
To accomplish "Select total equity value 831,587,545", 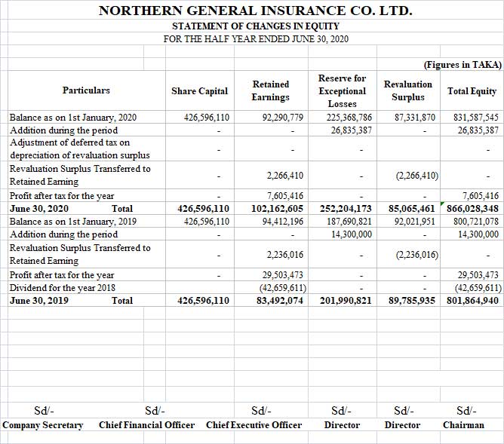I will click(x=476, y=117).
